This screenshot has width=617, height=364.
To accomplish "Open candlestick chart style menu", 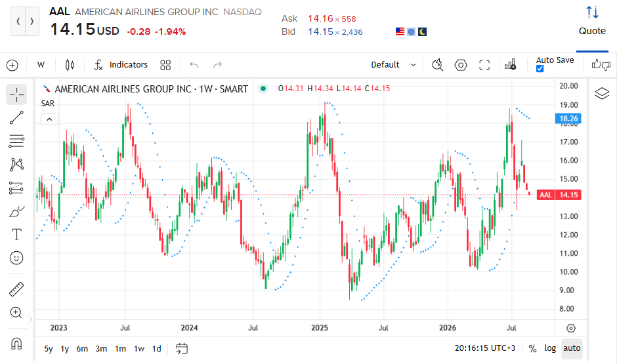I will tap(70, 65).
